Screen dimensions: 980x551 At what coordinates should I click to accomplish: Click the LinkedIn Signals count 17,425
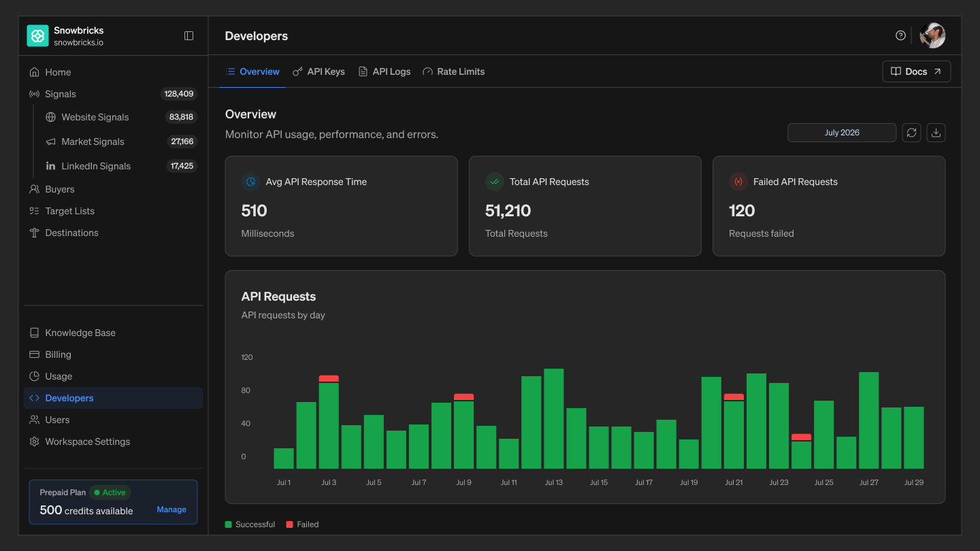click(182, 166)
